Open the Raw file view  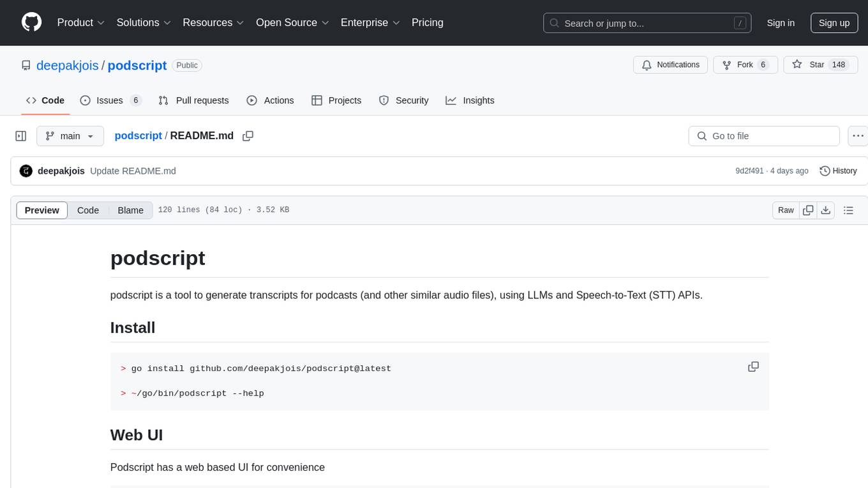[786, 210]
